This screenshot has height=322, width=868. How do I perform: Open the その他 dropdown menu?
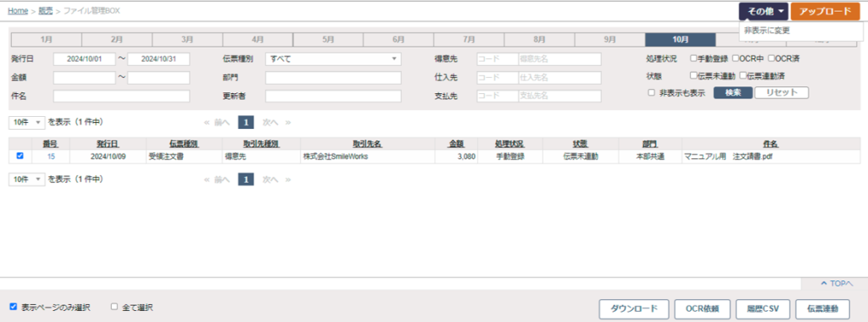(x=764, y=11)
